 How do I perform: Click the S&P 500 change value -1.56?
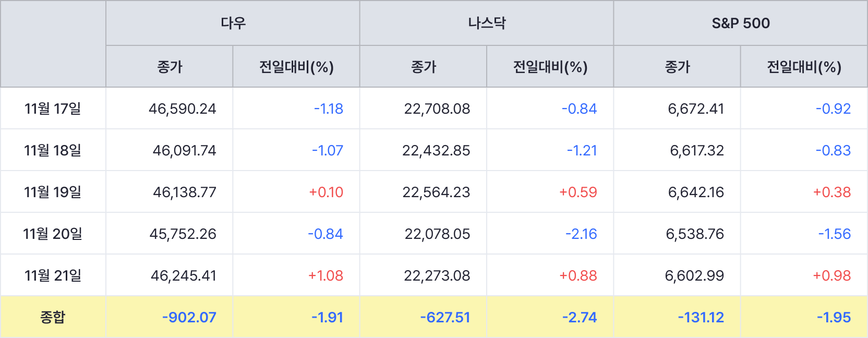pos(834,234)
